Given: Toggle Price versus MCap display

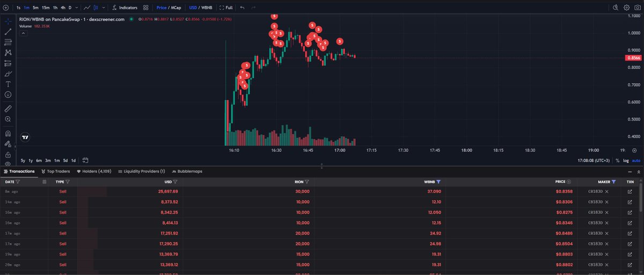Looking at the screenshot, I should 169,8.
